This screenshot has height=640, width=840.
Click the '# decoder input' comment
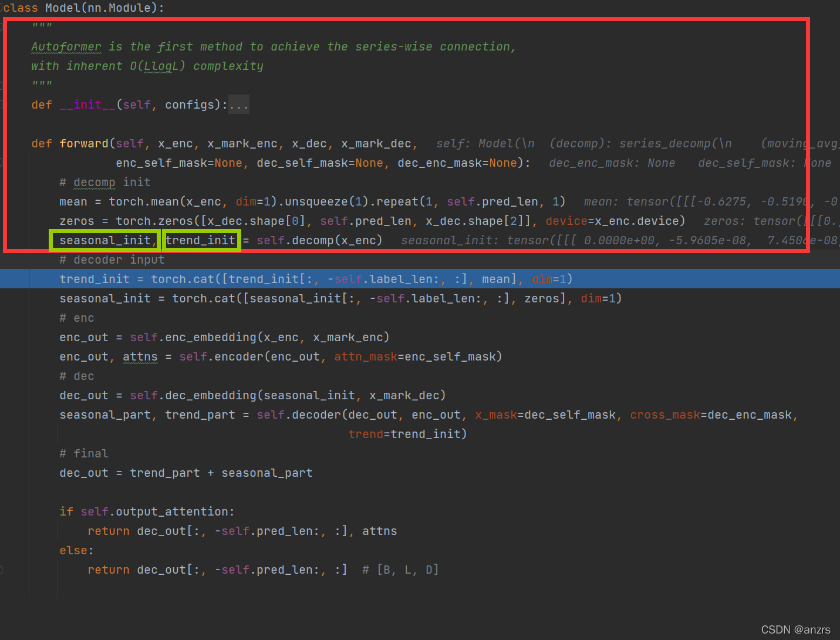tap(112, 260)
